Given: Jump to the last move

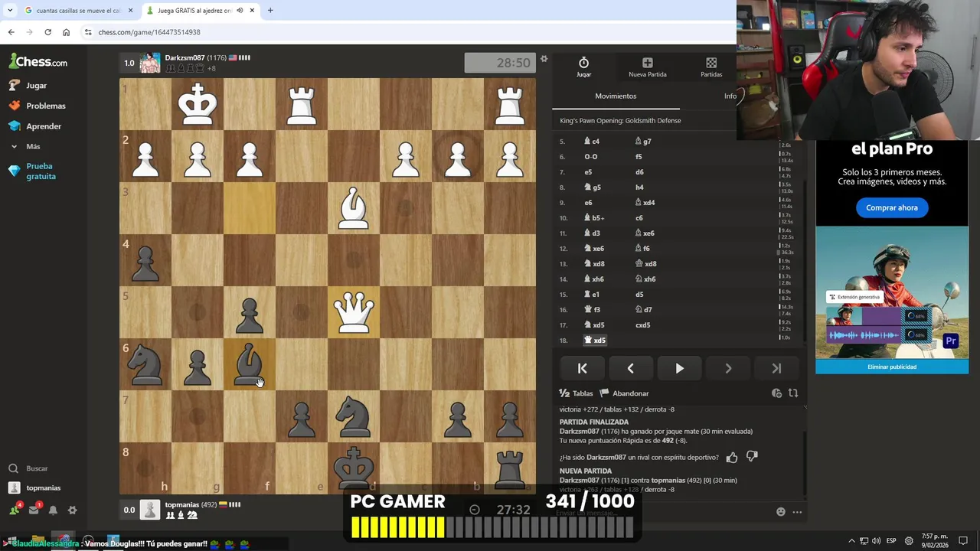Looking at the screenshot, I should pyautogui.click(x=776, y=368).
